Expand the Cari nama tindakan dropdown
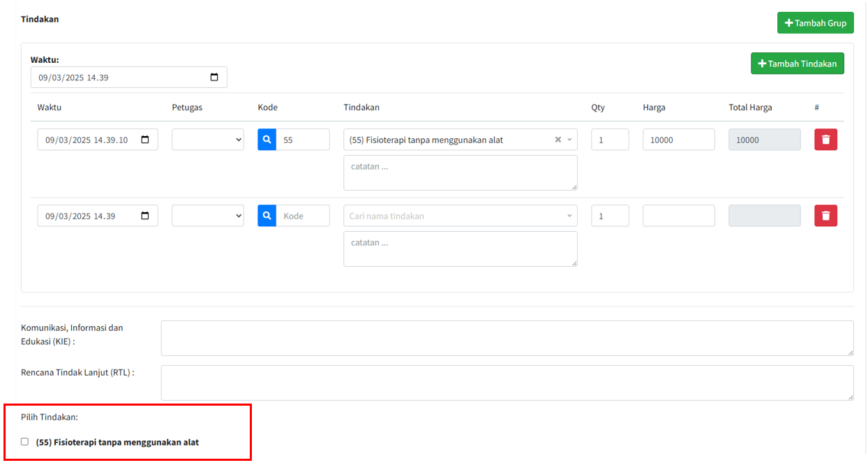This screenshot has width=868, height=465. point(569,216)
